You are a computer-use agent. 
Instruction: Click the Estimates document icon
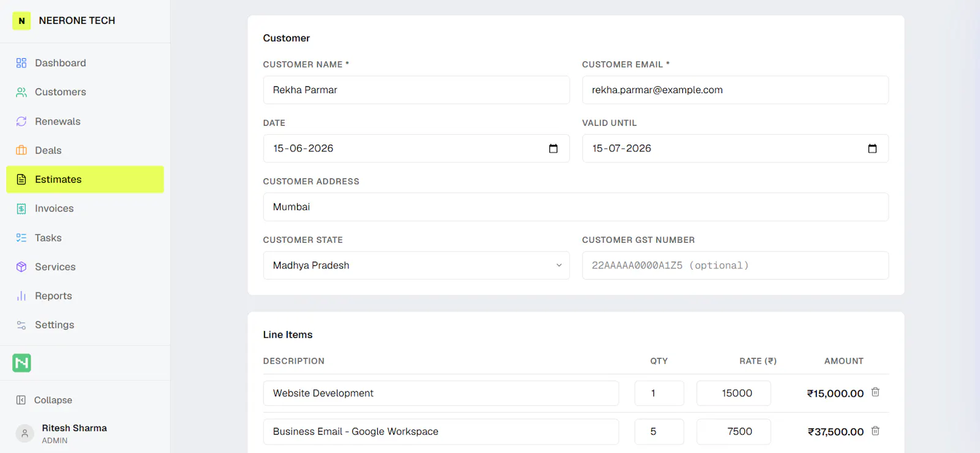(21, 180)
